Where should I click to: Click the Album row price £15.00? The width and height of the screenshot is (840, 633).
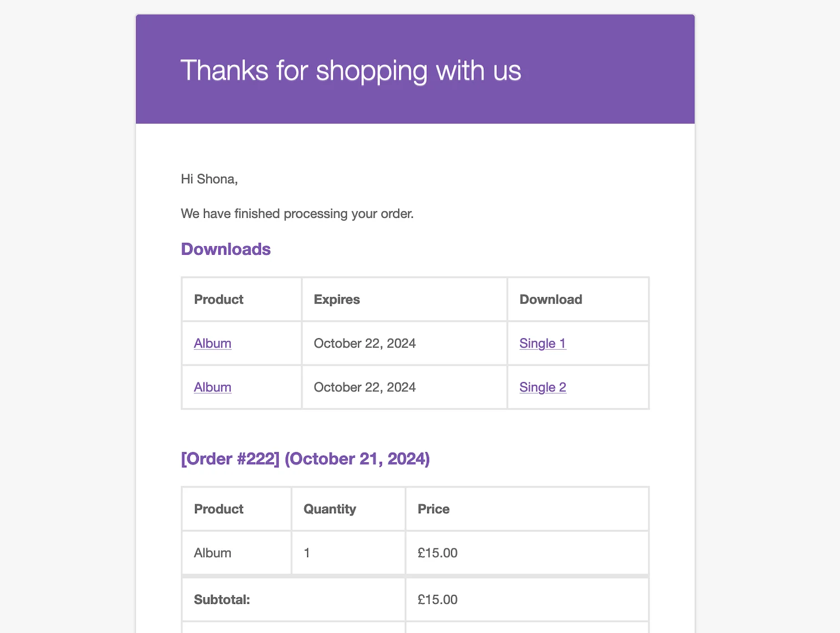tap(437, 553)
